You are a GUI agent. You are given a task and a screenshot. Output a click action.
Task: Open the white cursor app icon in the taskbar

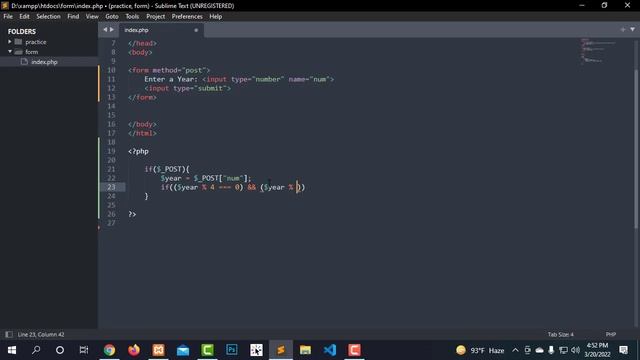pos(256,350)
